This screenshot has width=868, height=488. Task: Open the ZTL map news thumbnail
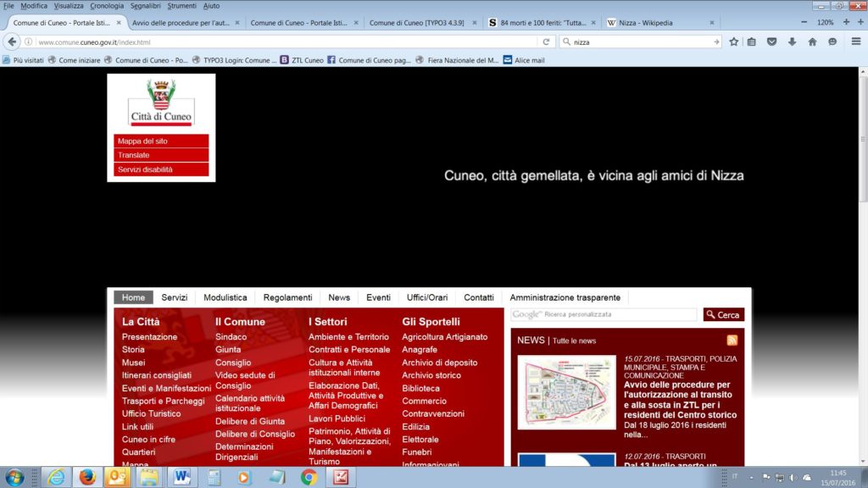[566, 392]
